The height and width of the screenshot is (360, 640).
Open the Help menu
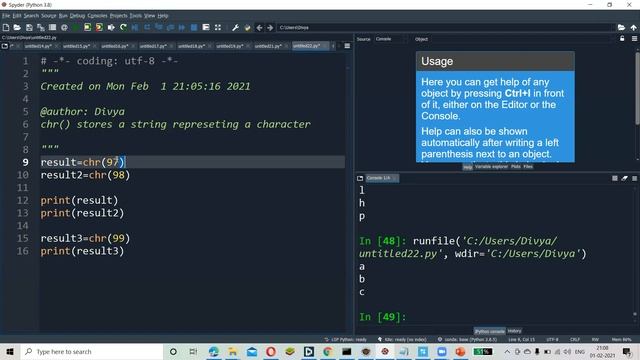point(163,16)
